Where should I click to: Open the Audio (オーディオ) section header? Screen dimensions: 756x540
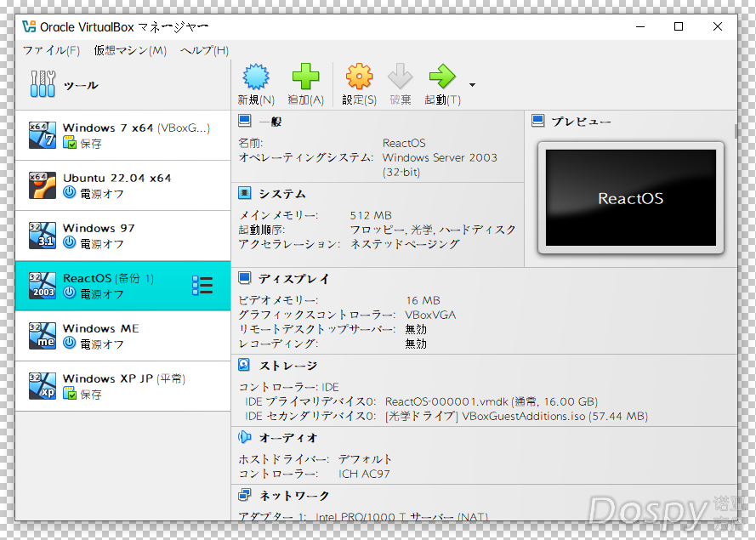pyautogui.click(x=288, y=438)
